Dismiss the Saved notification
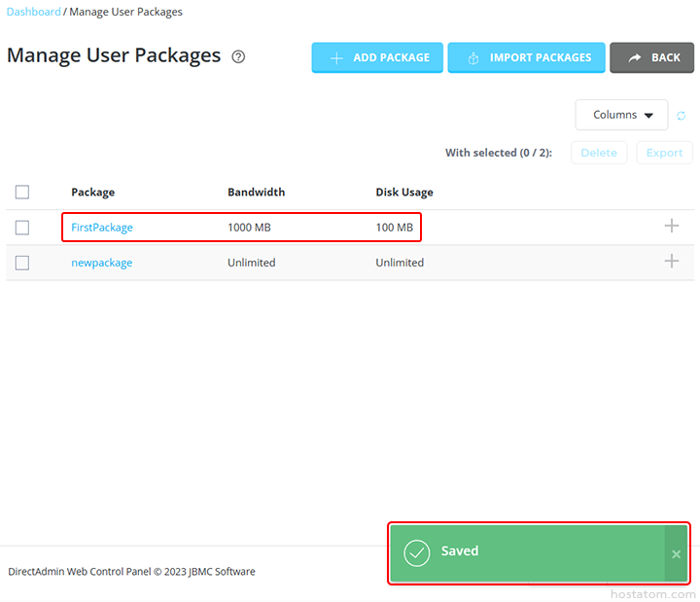The height and width of the screenshot is (602, 700). (x=677, y=554)
